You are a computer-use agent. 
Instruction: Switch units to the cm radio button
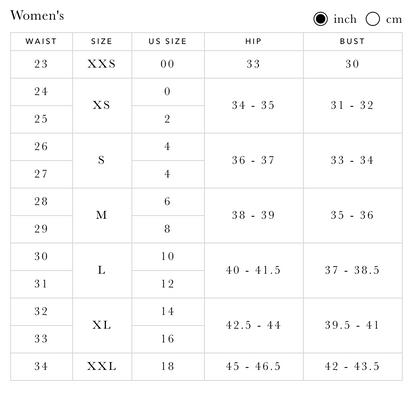[372, 19]
